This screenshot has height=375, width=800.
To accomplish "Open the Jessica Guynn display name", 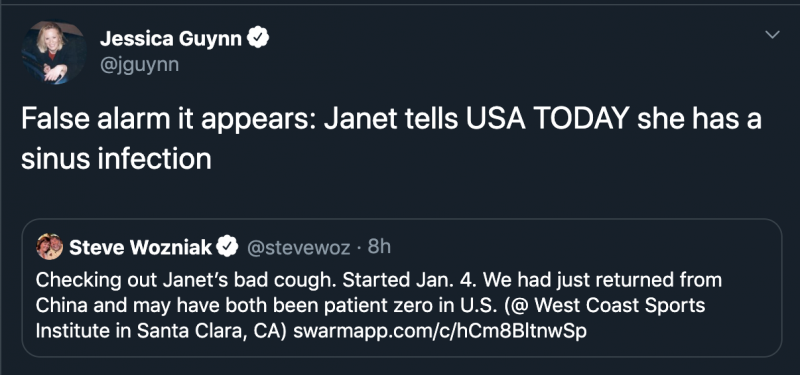I will 171,38.
